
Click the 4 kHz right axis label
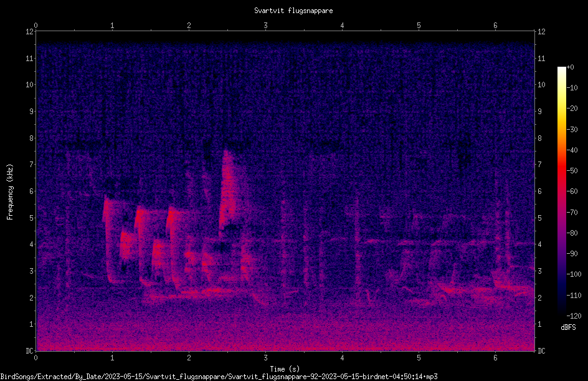click(x=539, y=244)
